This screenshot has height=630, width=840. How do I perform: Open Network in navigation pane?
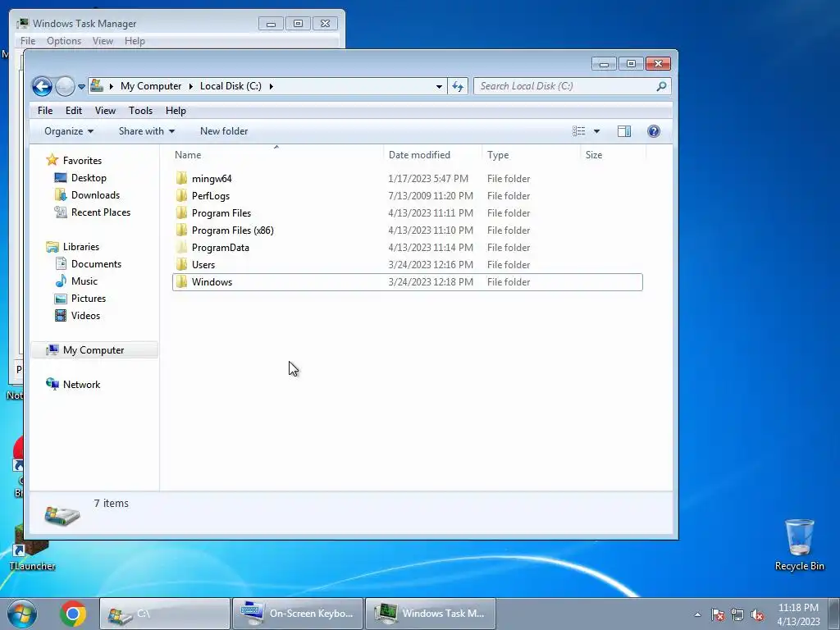pos(81,384)
